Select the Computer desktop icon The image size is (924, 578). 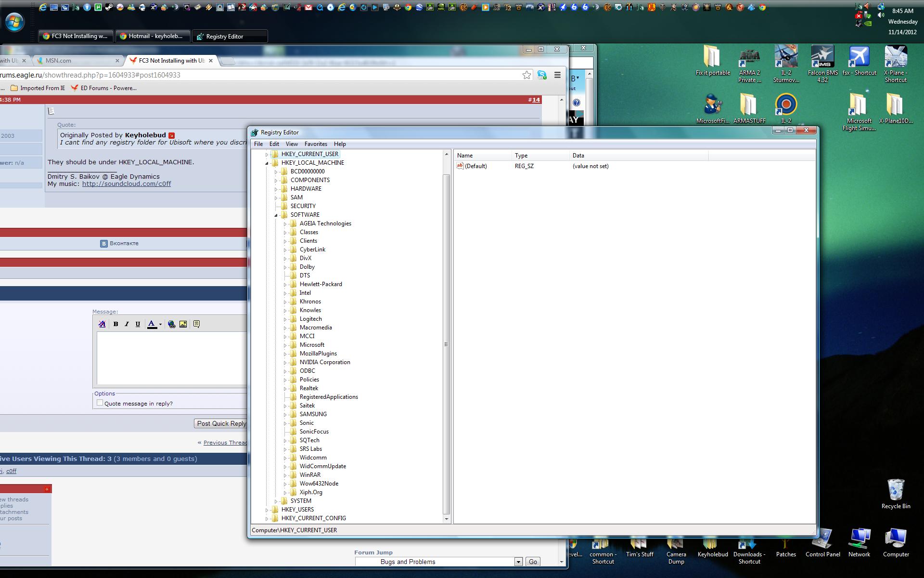click(x=896, y=543)
